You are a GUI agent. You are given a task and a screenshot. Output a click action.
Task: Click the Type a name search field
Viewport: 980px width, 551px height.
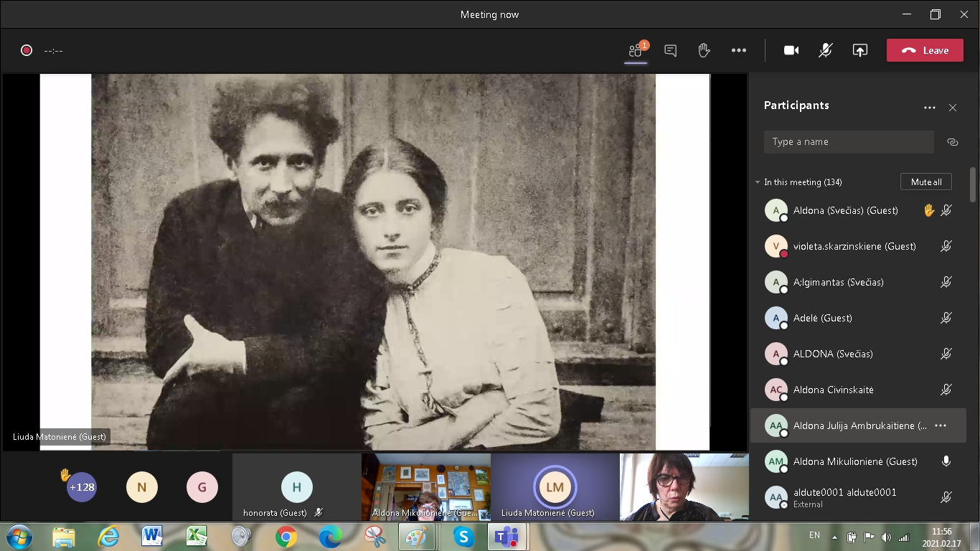(849, 142)
